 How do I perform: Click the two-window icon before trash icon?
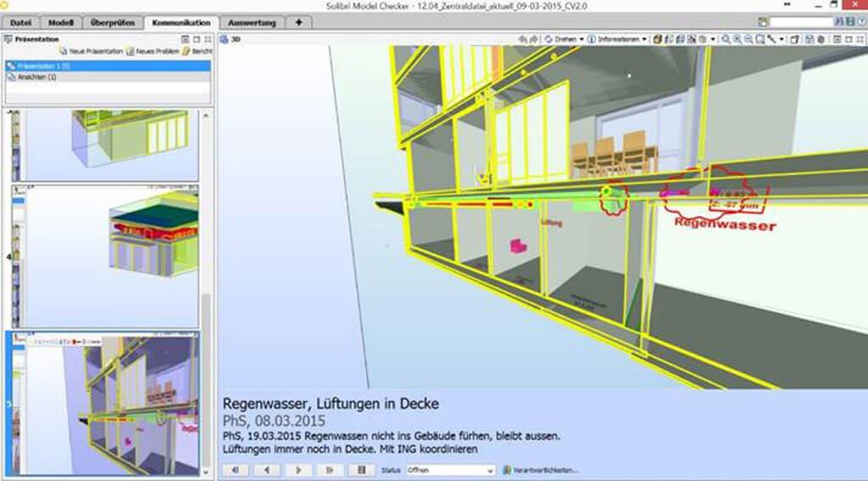pos(810,39)
